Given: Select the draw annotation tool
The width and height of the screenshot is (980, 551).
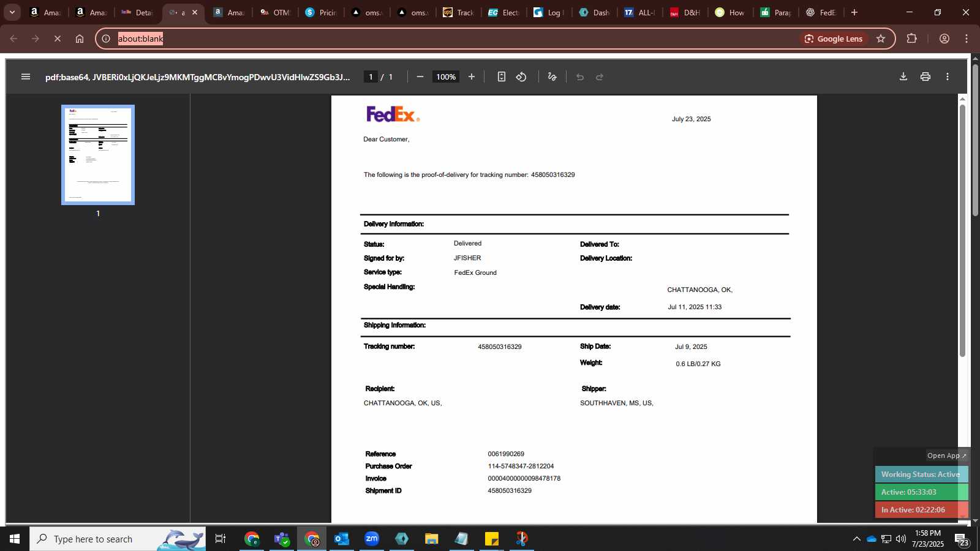Looking at the screenshot, I should coord(552,77).
